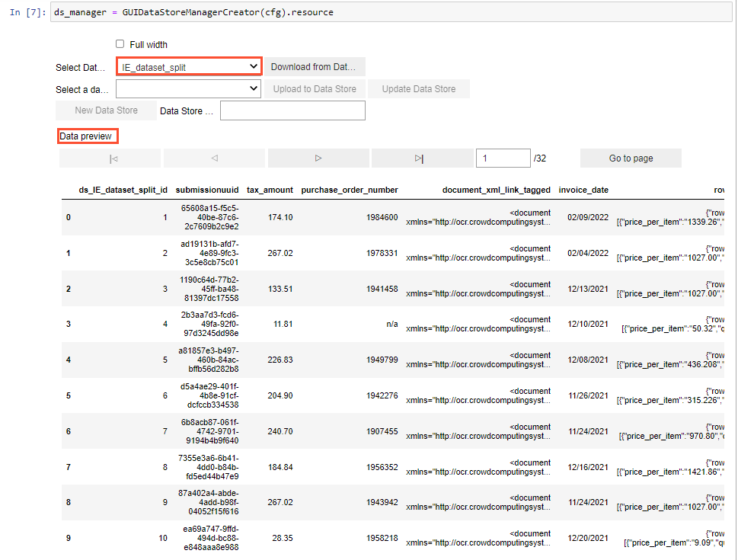
Task: Click the notebook code cell with ds_manager
Action: click(391, 12)
